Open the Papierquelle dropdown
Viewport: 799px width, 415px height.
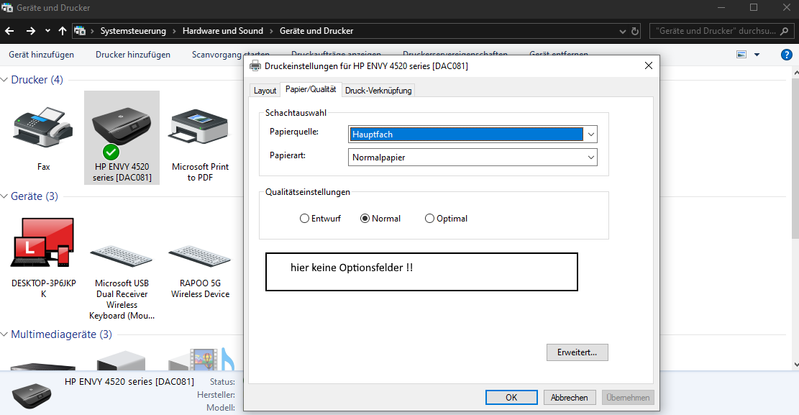[x=473, y=133]
